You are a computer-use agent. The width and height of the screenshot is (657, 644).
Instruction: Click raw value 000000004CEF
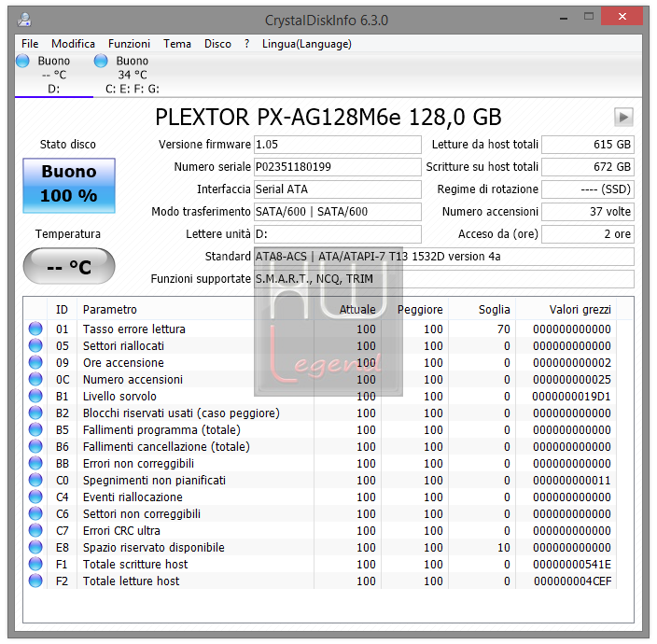pos(572,581)
